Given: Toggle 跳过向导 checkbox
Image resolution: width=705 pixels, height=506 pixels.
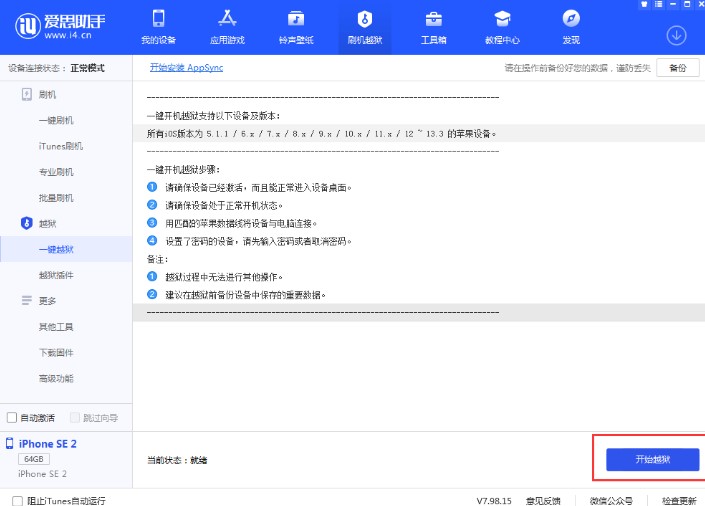Looking at the screenshot, I should click(x=75, y=418).
